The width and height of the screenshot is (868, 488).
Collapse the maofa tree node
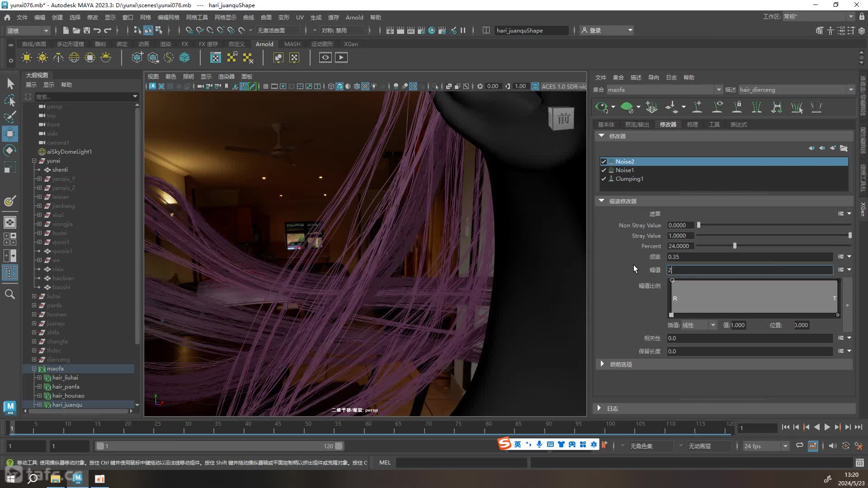[34, 369]
